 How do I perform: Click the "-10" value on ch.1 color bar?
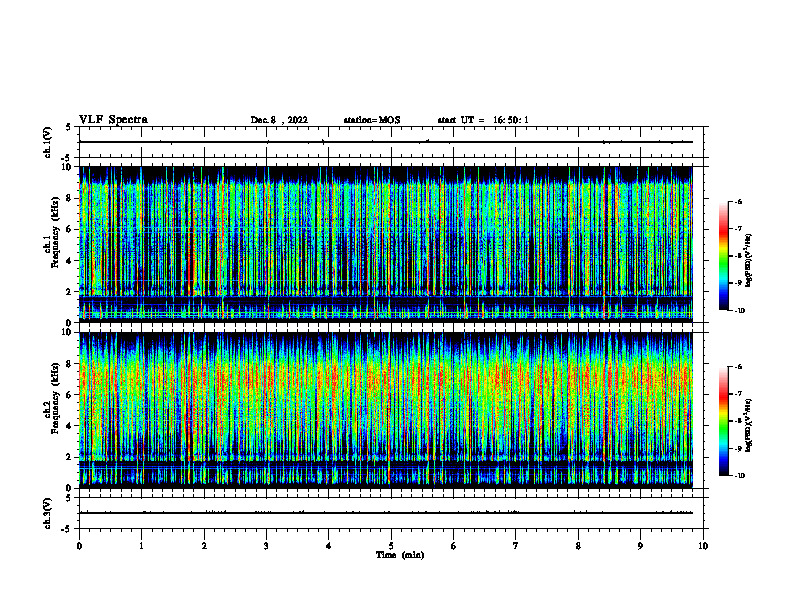740,311
